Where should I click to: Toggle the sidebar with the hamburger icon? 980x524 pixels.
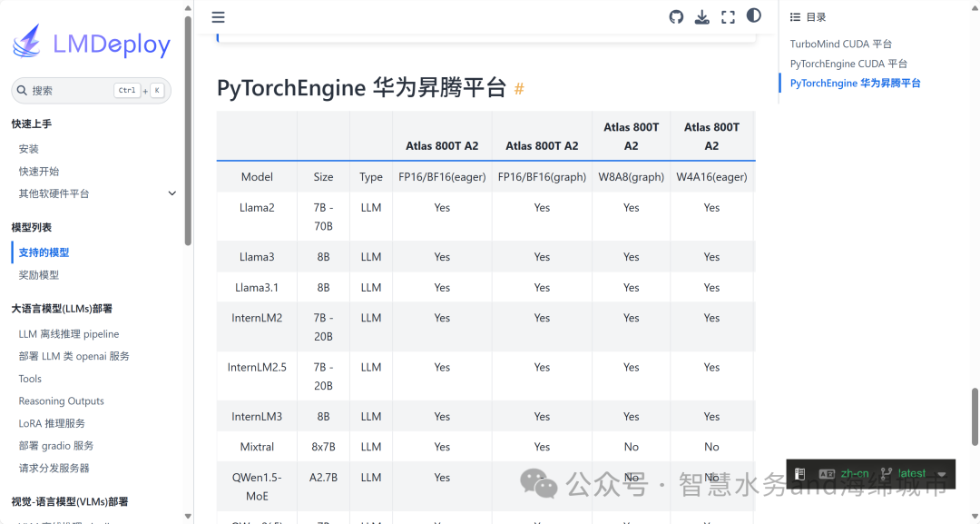(x=218, y=17)
